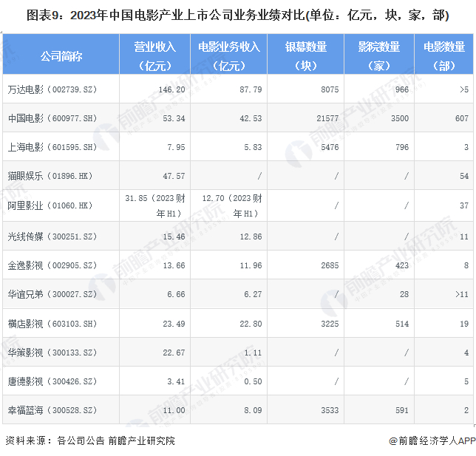The image size is (476, 456).
Task: Select cinema count 966
Action: 402,89
